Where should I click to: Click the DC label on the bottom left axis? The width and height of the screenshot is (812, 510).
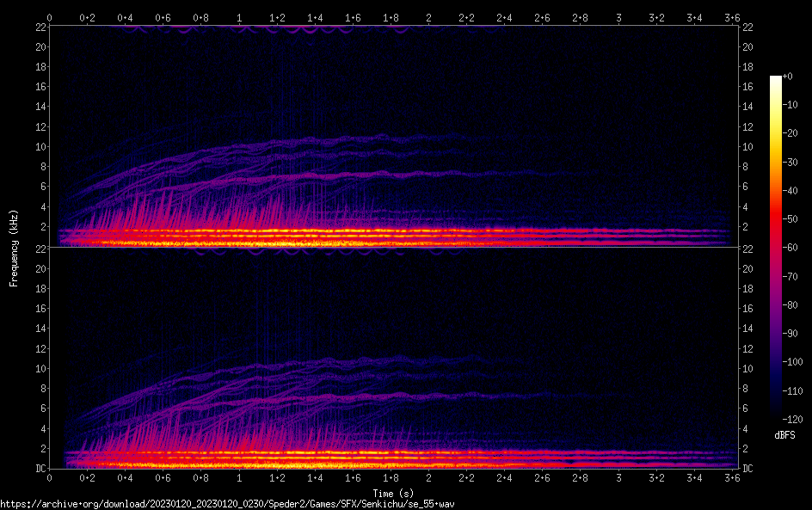[40, 469]
